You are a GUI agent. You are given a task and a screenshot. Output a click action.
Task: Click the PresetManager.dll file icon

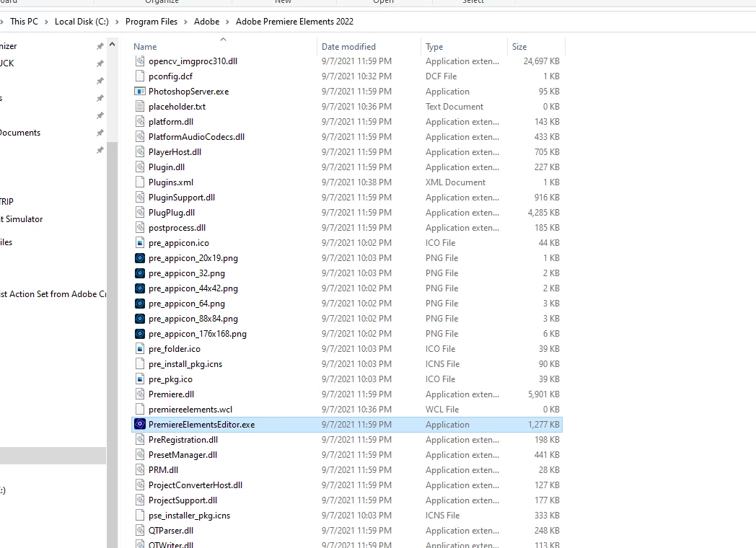(x=140, y=454)
